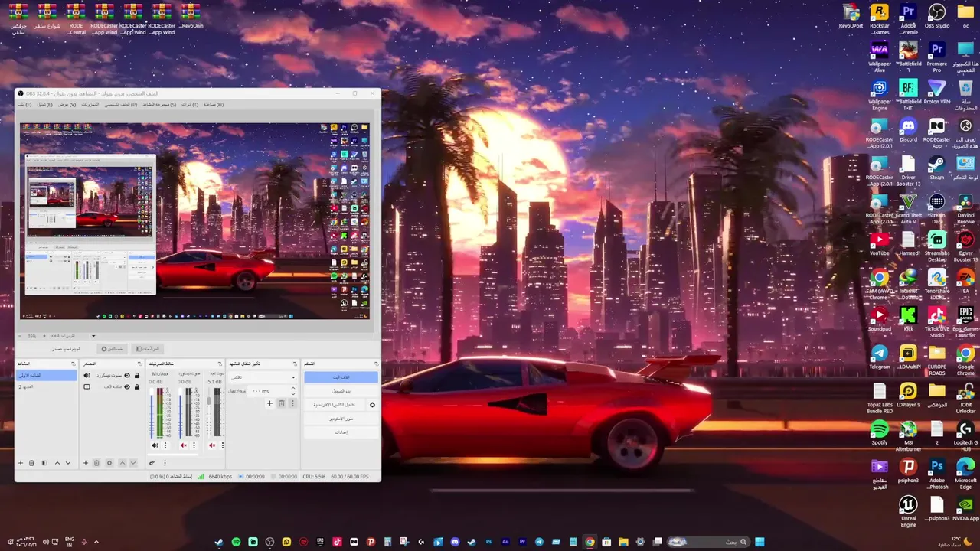Open scene filters icon in Scenes dock
Image resolution: width=980 pixels, height=551 pixels.
44,463
